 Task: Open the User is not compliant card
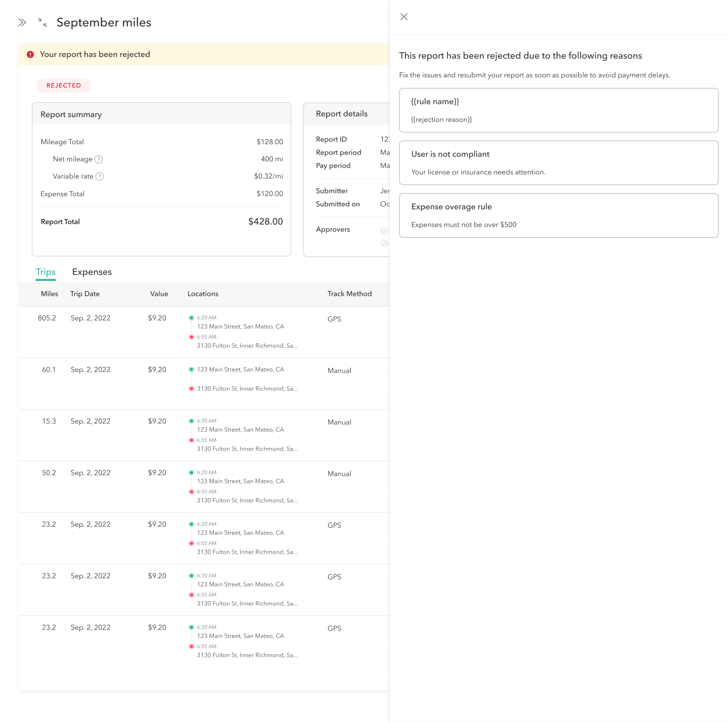tap(559, 163)
